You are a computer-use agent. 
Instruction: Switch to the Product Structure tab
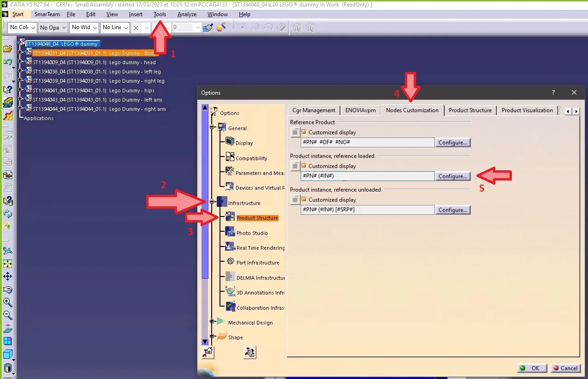(x=470, y=110)
